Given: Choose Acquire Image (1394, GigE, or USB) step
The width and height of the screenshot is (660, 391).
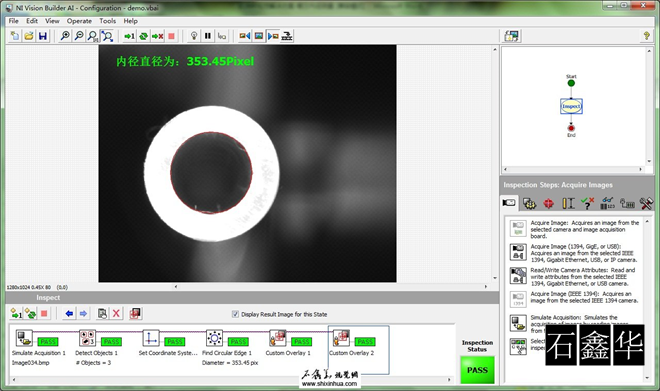Looking at the screenshot, I should 574,253.
